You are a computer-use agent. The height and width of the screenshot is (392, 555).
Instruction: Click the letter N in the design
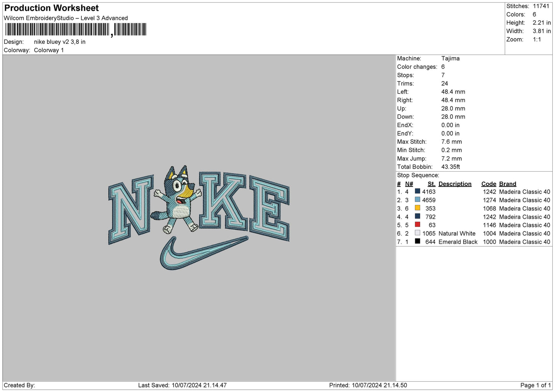131,210
